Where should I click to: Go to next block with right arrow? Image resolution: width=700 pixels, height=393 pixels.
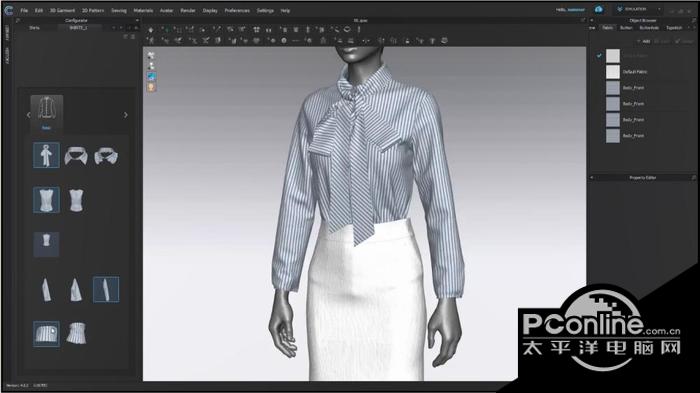click(x=125, y=115)
